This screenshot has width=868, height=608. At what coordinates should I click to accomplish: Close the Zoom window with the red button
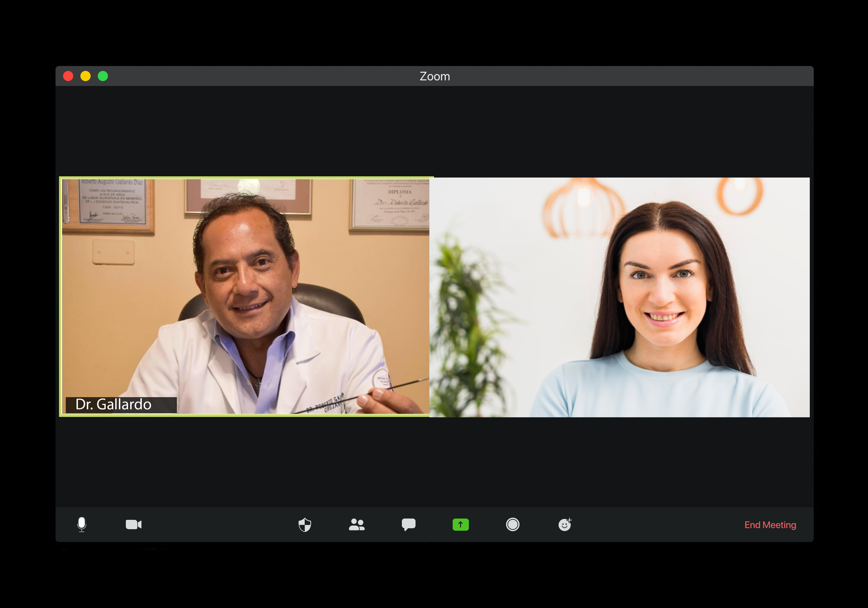[x=68, y=76]
